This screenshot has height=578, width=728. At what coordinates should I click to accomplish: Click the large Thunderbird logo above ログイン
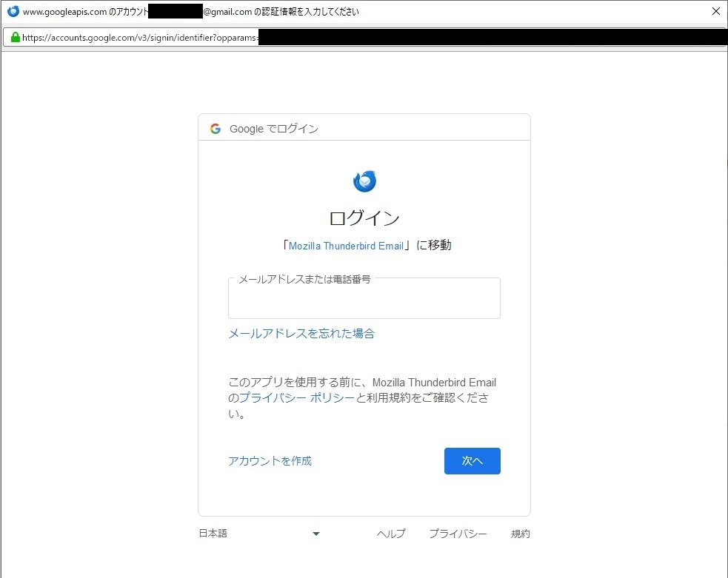(364, 181)
